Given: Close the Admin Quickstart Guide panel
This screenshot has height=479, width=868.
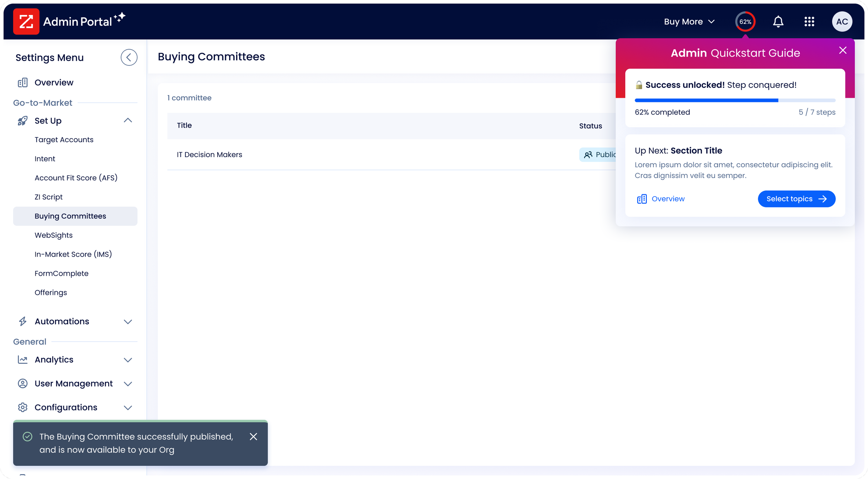Looking at the screenshot, I should pyautogui.click(x=843, y=50).
